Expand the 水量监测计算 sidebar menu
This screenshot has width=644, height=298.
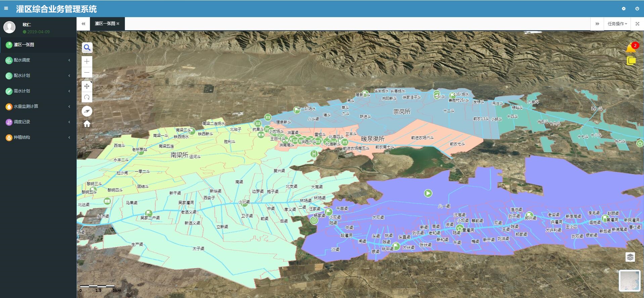tap(38, 107)
